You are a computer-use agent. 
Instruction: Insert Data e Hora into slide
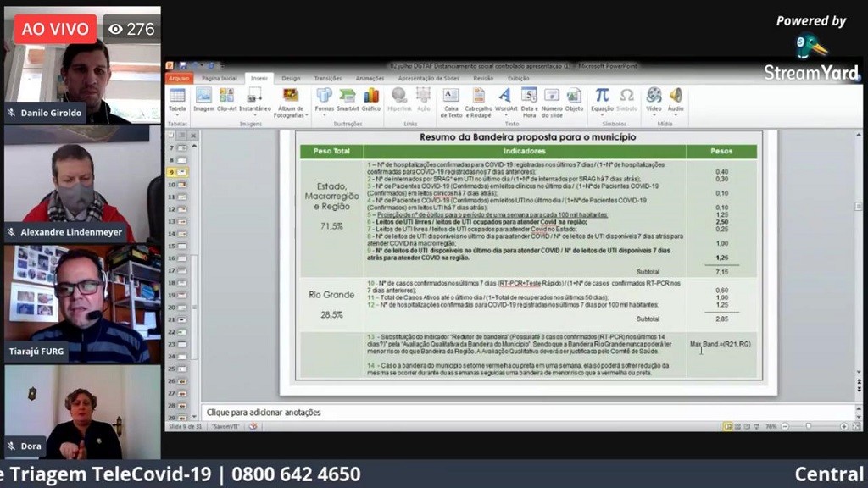point(529,100)
